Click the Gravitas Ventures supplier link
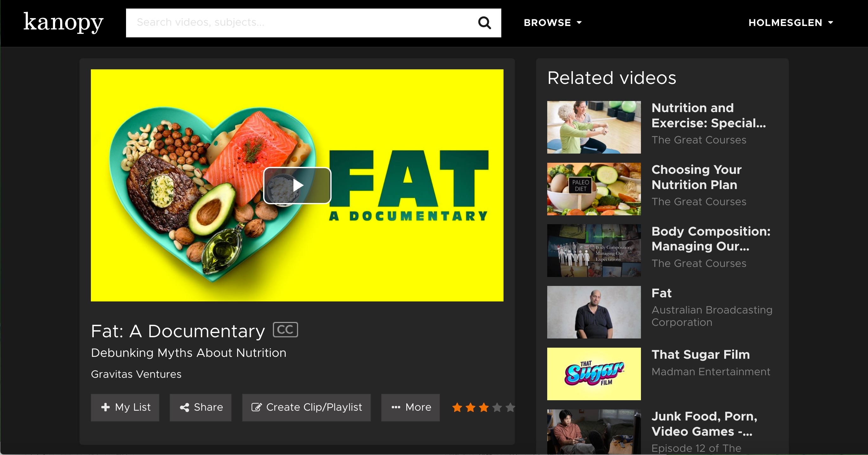Image resolution: width=868 pixels, height=455 pixels. (x=136, y=374)
